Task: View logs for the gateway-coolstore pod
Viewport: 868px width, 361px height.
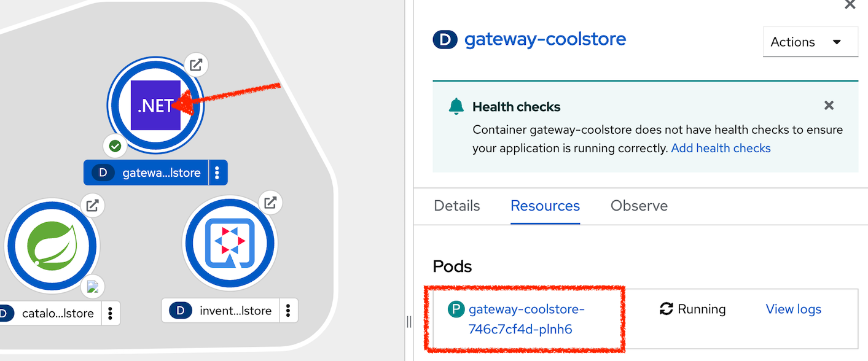Action: coord(793,309)
